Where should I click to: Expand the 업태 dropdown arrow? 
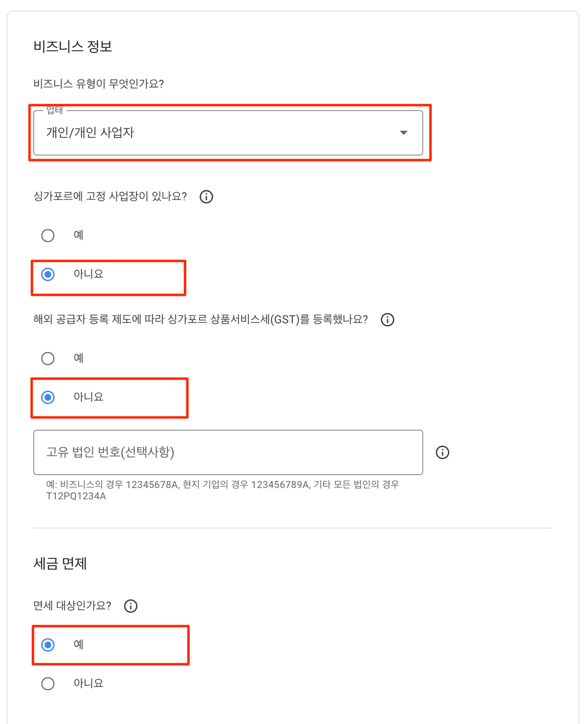coord(403,132)
